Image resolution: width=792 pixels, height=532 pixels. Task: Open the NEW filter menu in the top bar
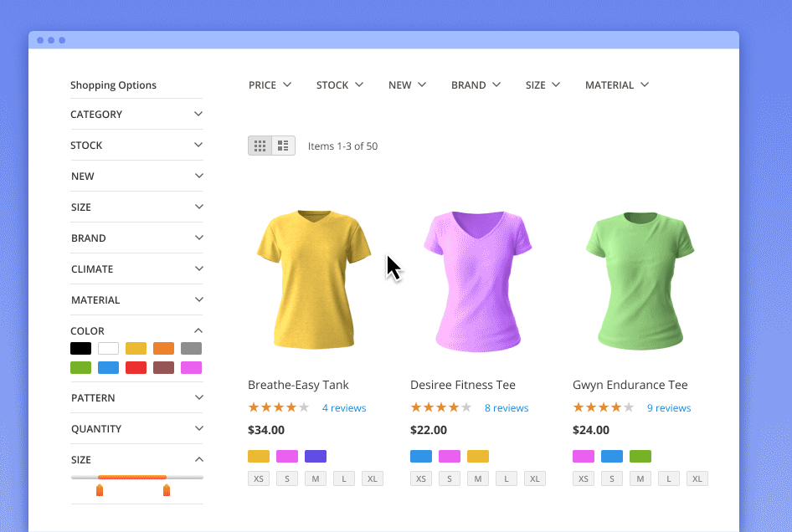tap(407, 84)
